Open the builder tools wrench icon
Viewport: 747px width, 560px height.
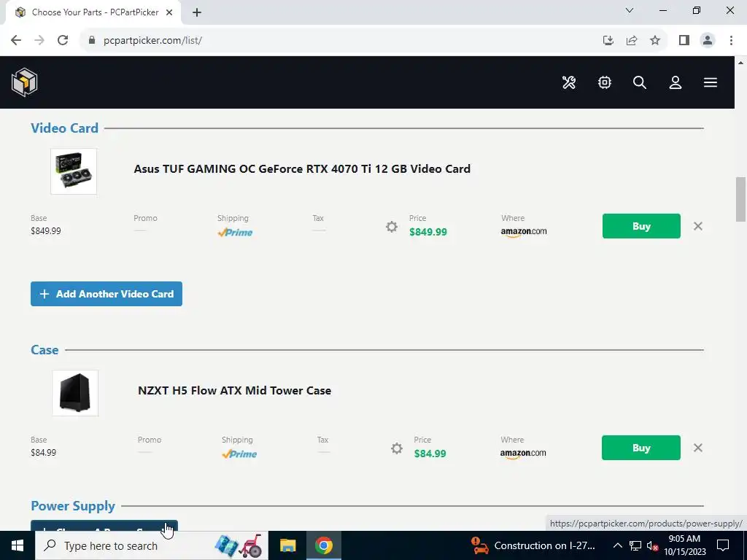(x=569, y=82)
